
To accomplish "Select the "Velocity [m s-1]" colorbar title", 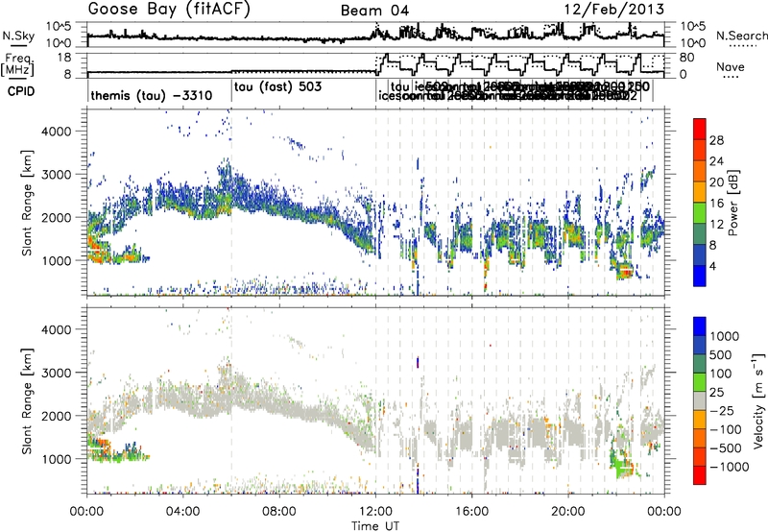I will point(758,400).
